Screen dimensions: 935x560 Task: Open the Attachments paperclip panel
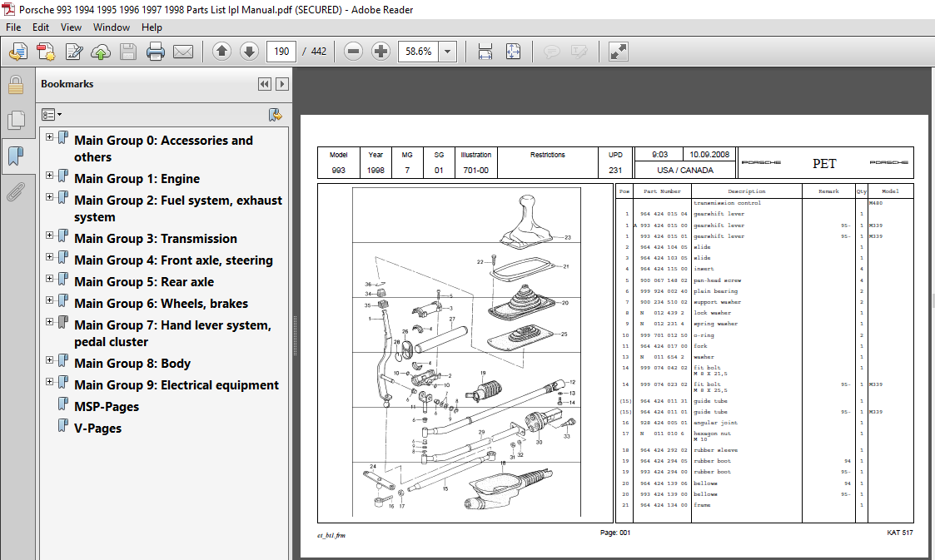(x=16, y=192)
